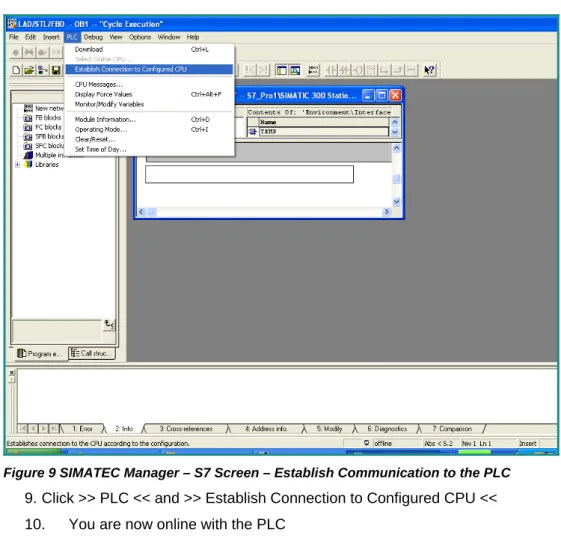Image resolution: width=561 pixels, height=541 pixels.
Task: Click the fourth debug toolbar icon
Action: point(56,53)
